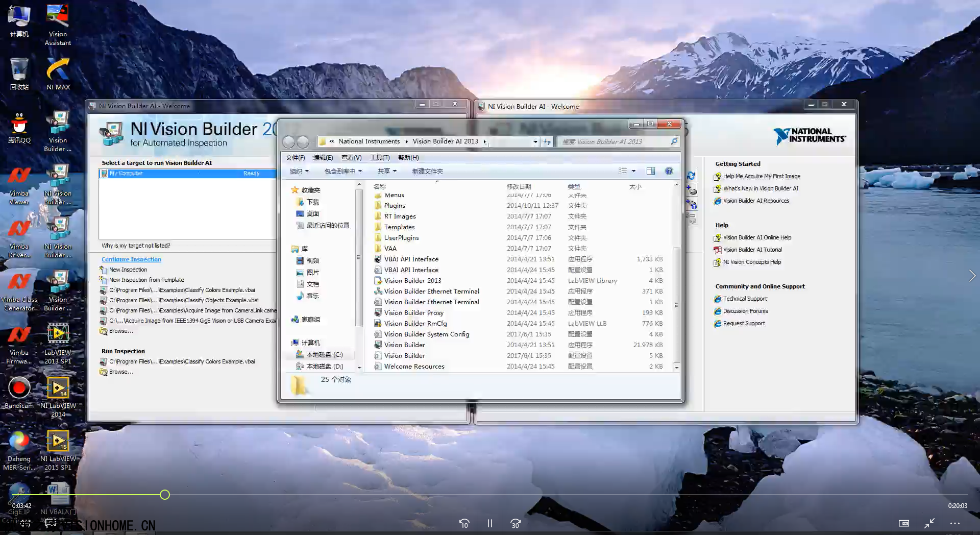This screenshot has height=535, width=980.
Task: Click the Configure Inspection link
Action: tap(131, 259)
